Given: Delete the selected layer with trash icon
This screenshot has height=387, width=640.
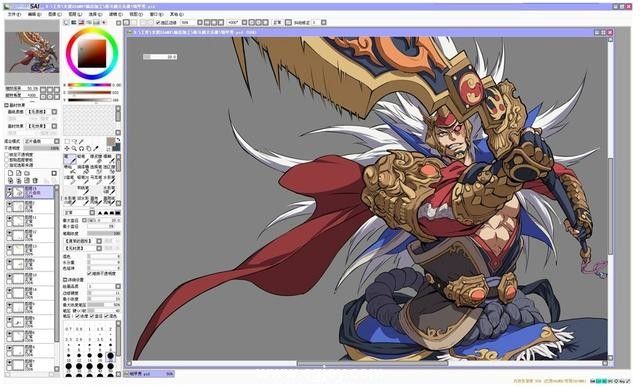Looking at the screenshot, I should pos(35,180).
